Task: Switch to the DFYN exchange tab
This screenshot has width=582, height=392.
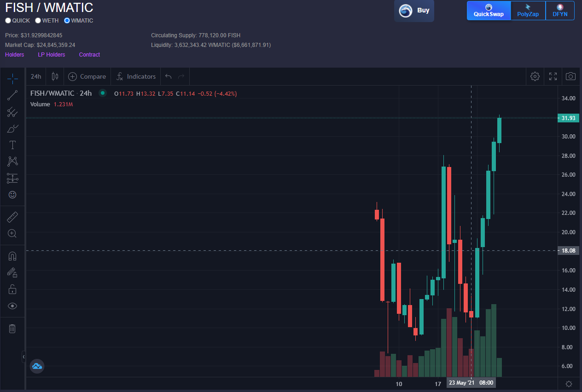Action: pos(560,11)
